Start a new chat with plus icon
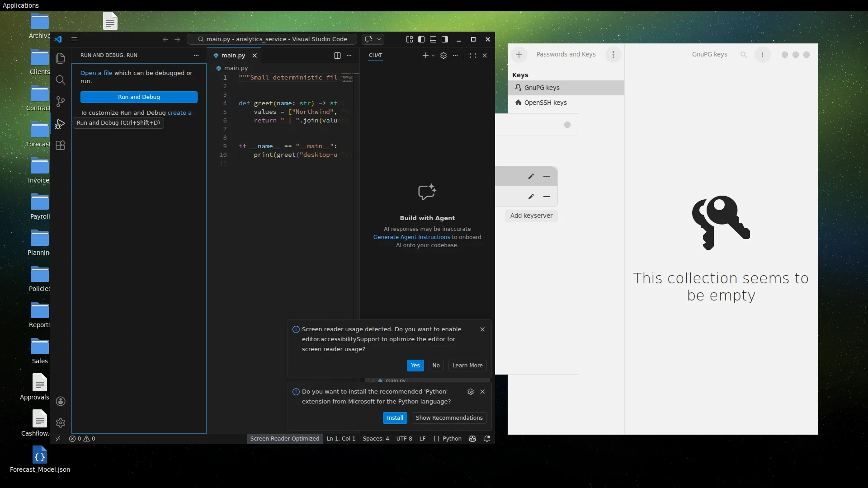This screenshot has width=868, height=488. [x=425, y=56]
